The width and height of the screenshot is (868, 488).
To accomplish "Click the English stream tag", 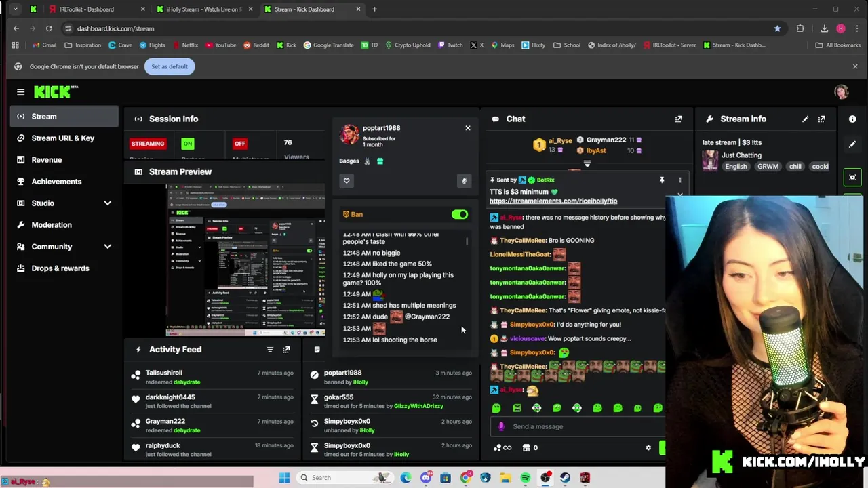I will tap(735, 167).
